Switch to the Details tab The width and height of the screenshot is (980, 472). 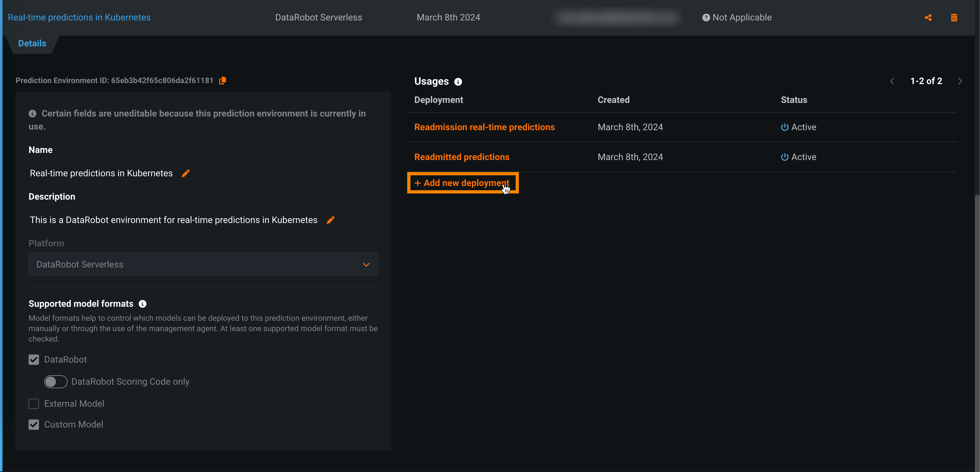coord(32,43)
